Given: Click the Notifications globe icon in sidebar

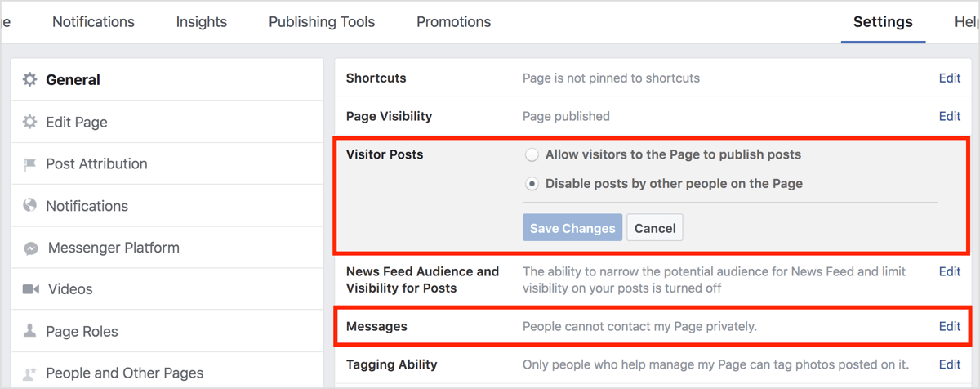Looking at the screenshot, I should point(30,205).
